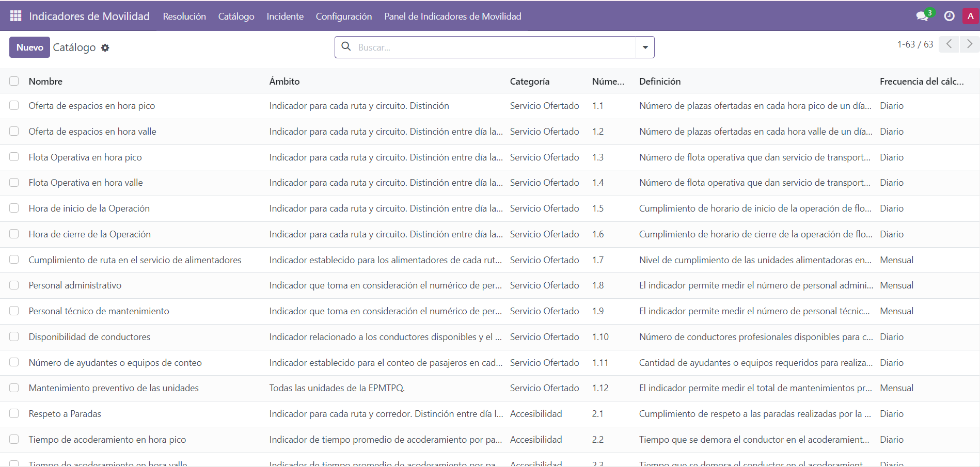This screenshot has height=467, width=980.
Task: Open record Cumplimiento de ruta en el servicio de alimentadores
Action: [135, 260]
